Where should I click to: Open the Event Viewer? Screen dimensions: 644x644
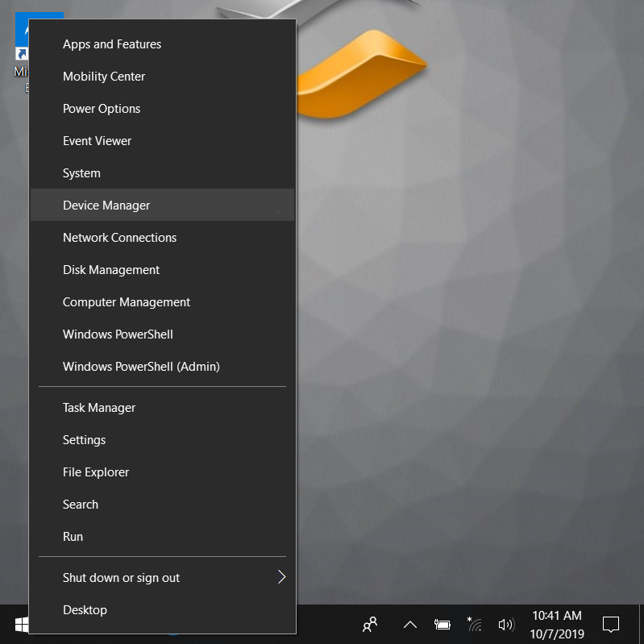click(97, 141)
